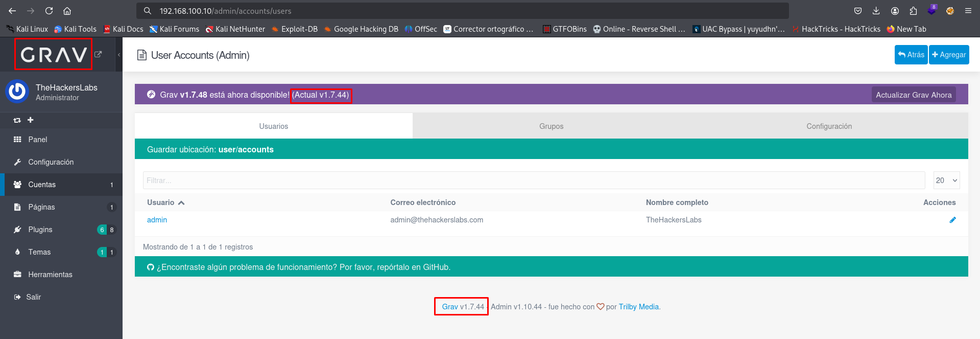Open Panel in the sidebar

61,140
